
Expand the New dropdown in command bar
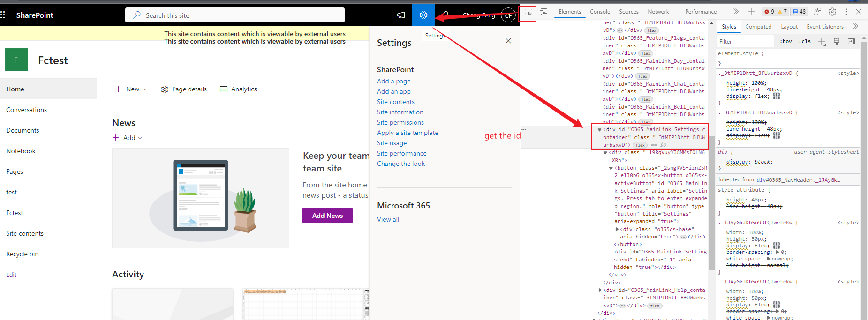(131, 89)
